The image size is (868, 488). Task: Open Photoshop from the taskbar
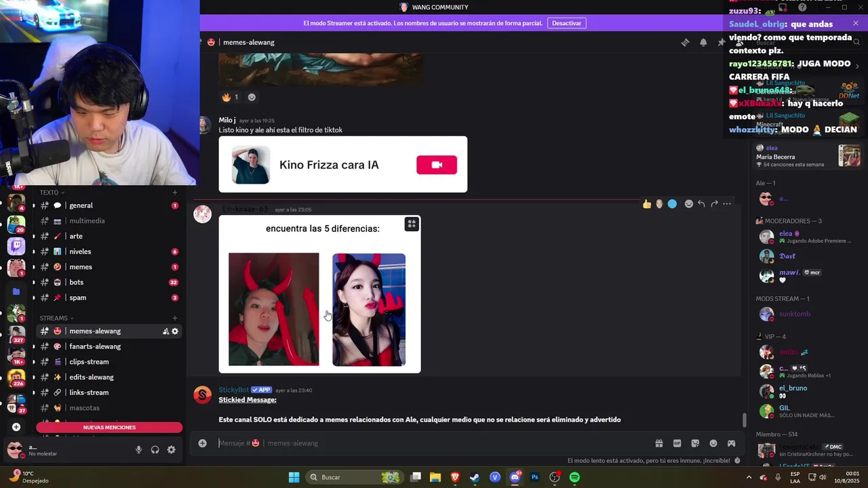(x=534, y=477)
